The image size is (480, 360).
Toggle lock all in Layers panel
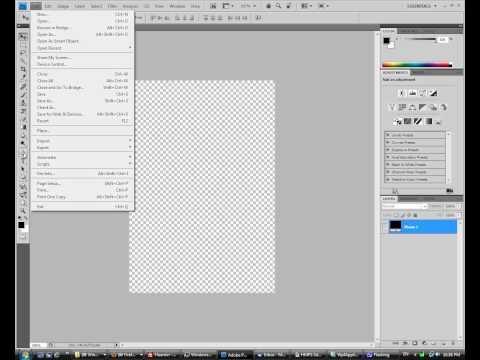pos(415,215)
